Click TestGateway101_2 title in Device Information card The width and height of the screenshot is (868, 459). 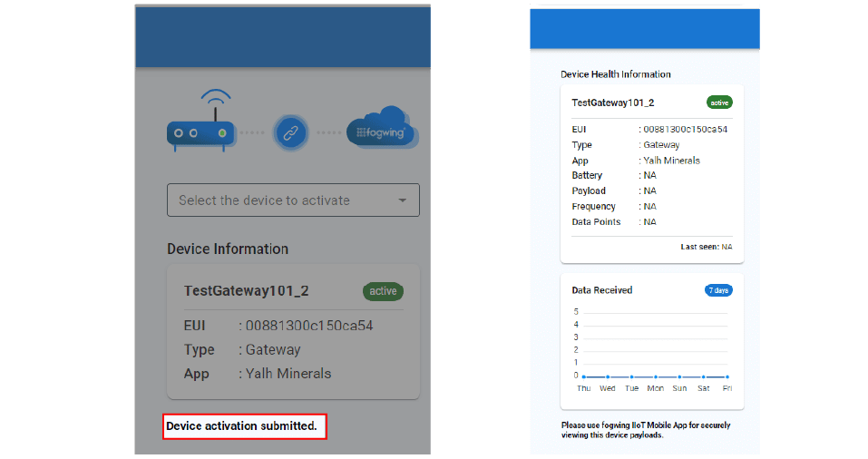(247, 290)
